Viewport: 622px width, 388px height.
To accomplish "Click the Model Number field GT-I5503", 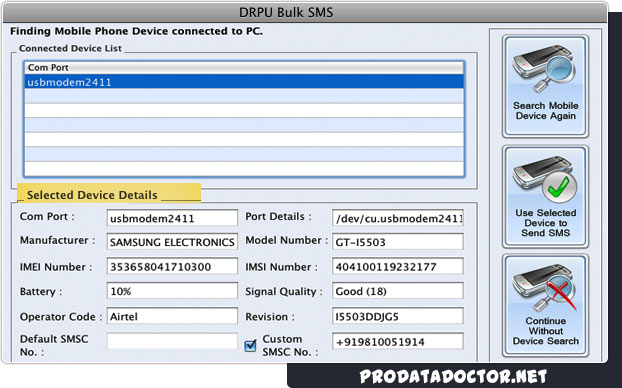I will (x=397, y=242).
